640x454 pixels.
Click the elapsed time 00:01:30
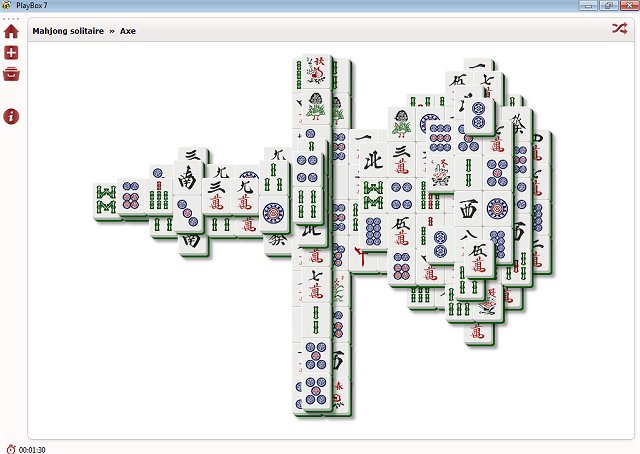pyautogui.click(x=32, y=450)
